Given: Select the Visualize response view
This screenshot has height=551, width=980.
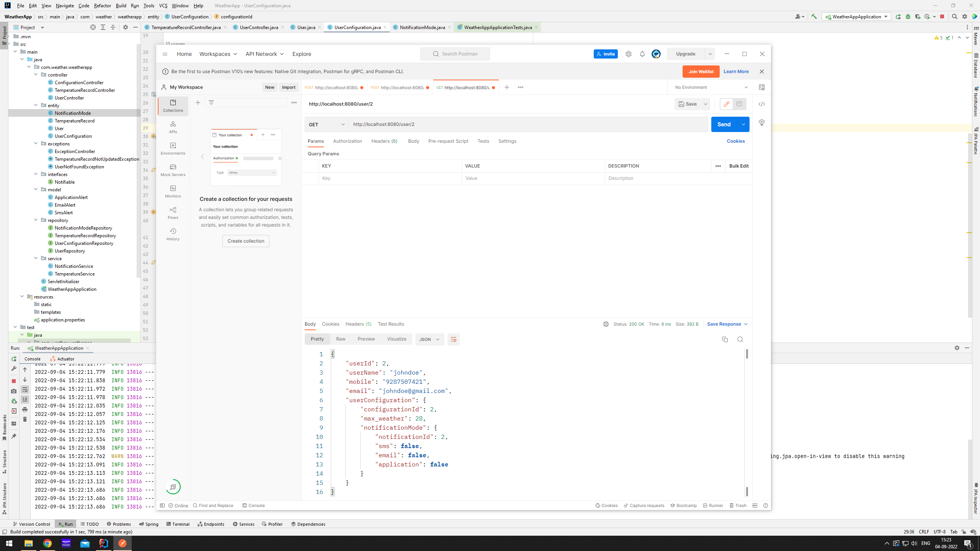Looking at the screenshot, I should pyautogui.click(x=397, y=339).
